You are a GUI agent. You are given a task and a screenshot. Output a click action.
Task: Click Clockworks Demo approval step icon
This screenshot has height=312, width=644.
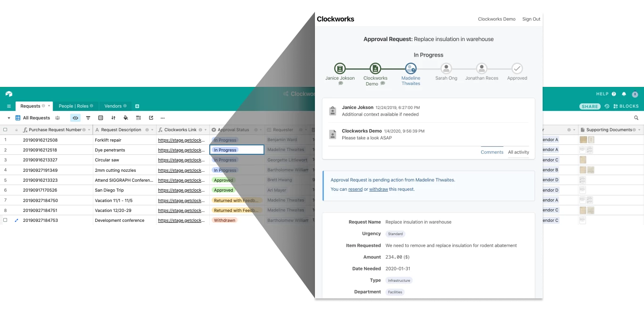[x=375, y=68]
